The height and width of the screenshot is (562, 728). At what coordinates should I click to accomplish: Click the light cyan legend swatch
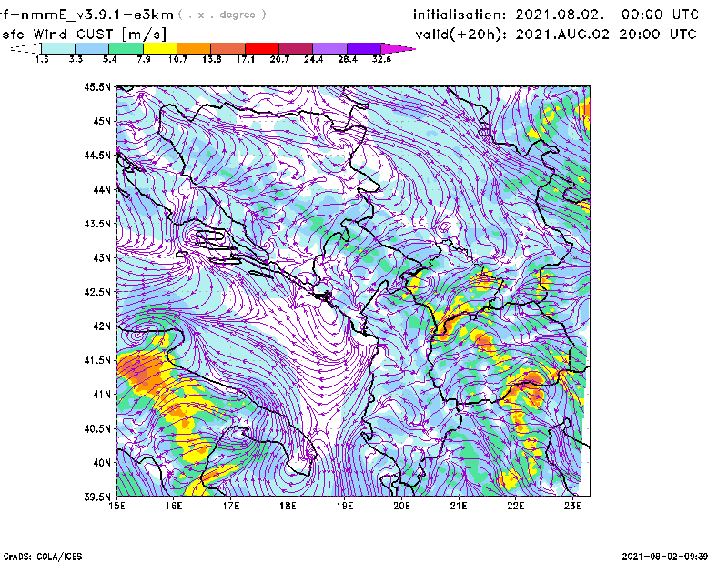click(x=58, y=48)
